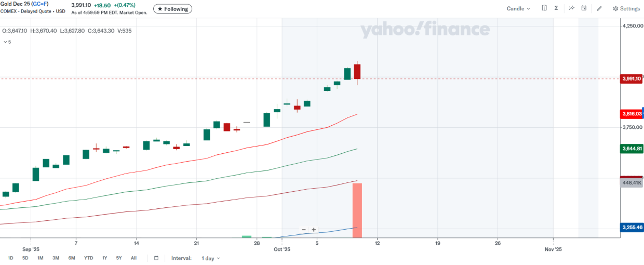This screenshot has height=265, width=644.
Task: Open the date range comparison icon
Action: (x=544, y=8)
